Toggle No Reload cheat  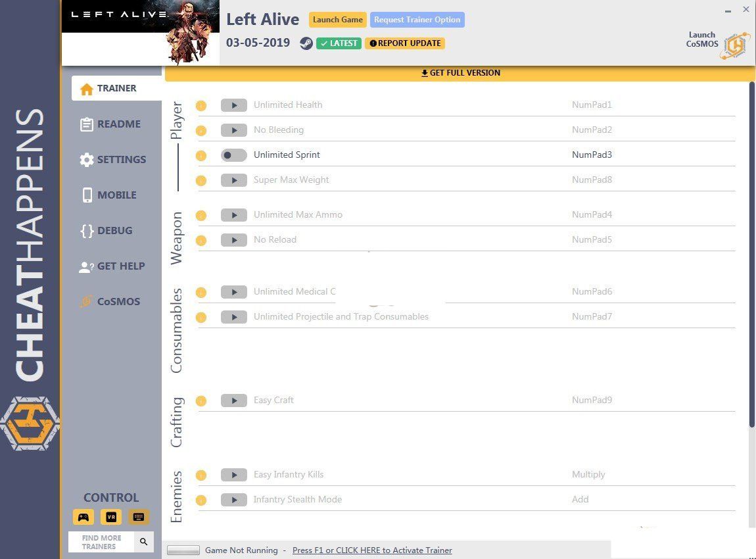pos(234,240)
